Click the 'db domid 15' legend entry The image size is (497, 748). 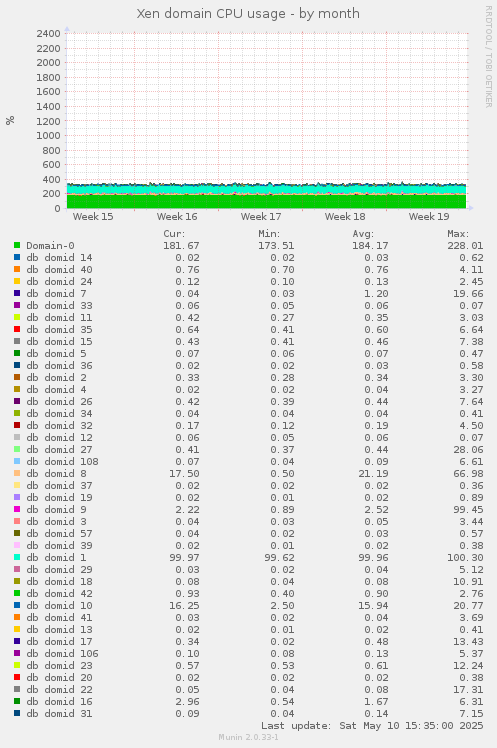[x=59, y=342]
